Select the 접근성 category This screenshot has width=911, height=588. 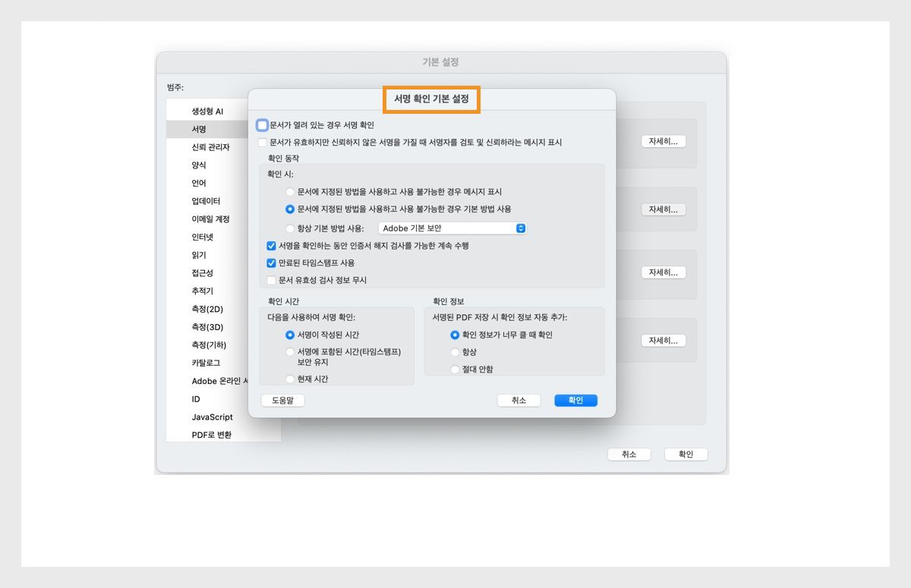pyautogui.click(x=203, y=272)
